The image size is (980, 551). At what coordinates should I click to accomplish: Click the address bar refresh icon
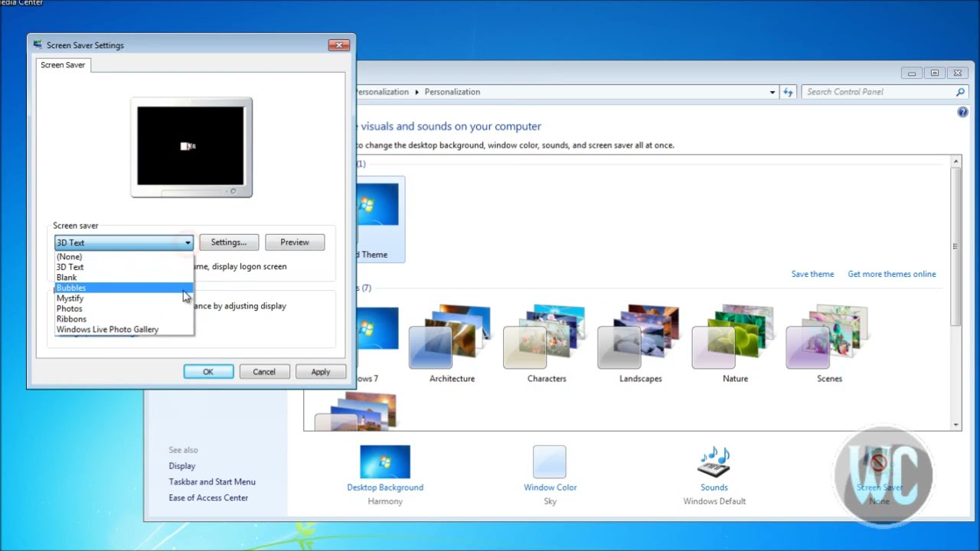click(x=789, y=92)
